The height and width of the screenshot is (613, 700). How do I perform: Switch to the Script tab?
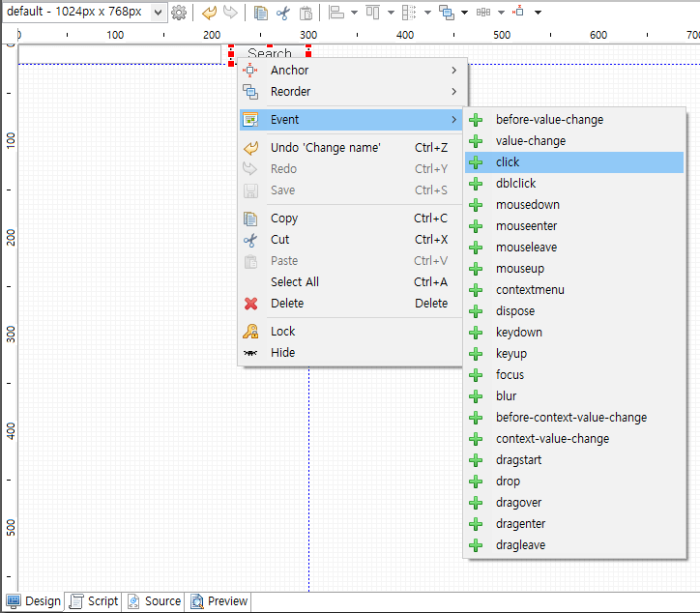pos(94,601)
